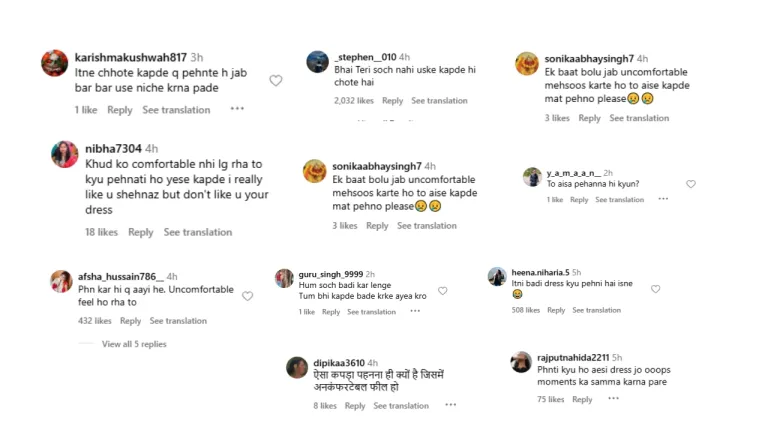Viewport: 768px width, 432px height.
Task: Toggle the heart on y_a_m_a_a_n_'s comment
Action: [690, 184]
